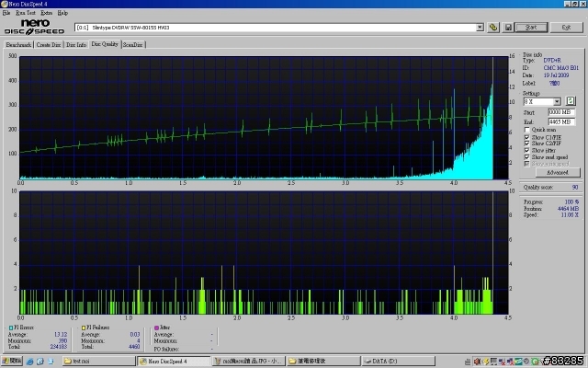Viewport: 588px width, 368px height.
Task: Click the drive options icon beside drive selector
Action: point(493,28)
